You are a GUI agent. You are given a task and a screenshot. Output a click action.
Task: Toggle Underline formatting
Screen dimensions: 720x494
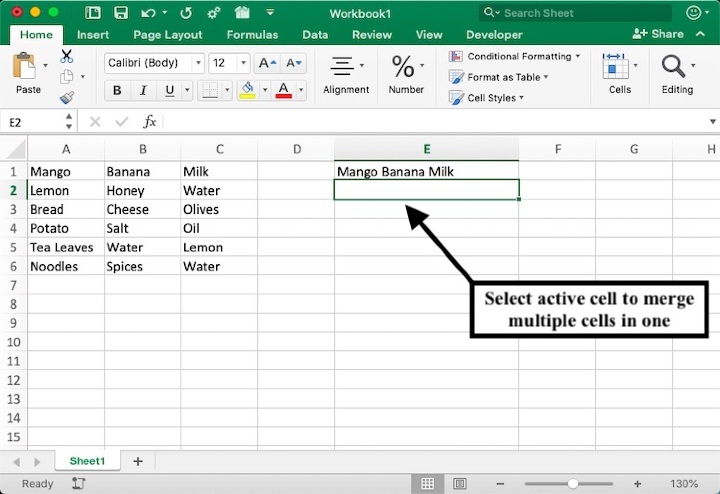(169, 90)
